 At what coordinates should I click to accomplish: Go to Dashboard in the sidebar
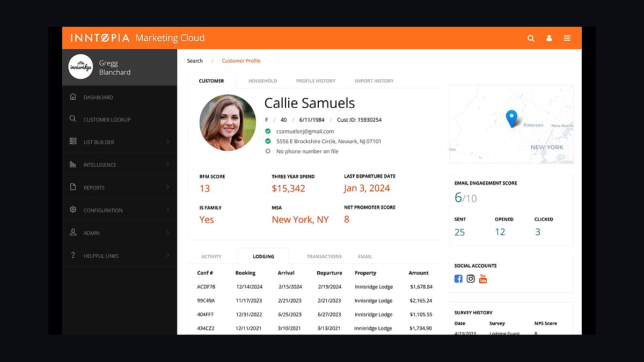point(98,98)
